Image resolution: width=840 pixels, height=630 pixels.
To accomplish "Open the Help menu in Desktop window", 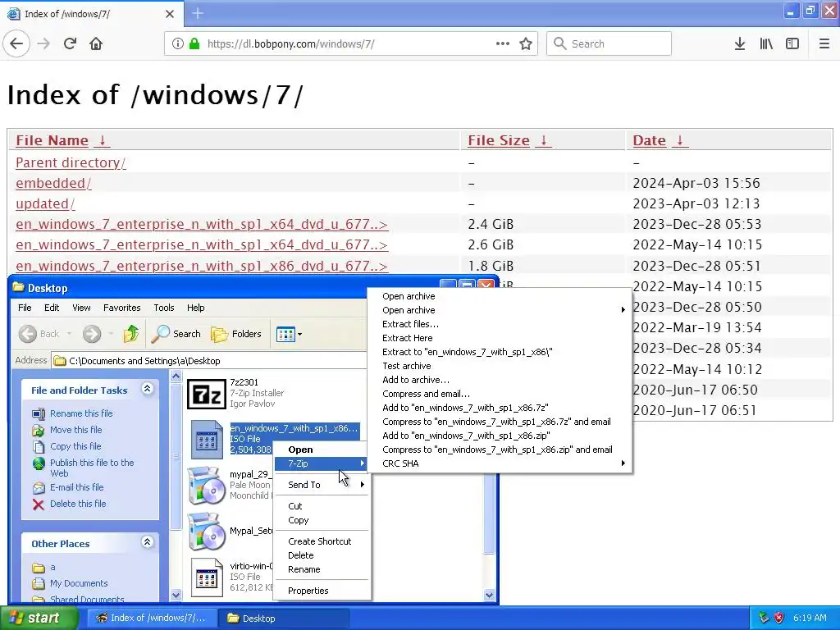I will [x=195, y=308].
